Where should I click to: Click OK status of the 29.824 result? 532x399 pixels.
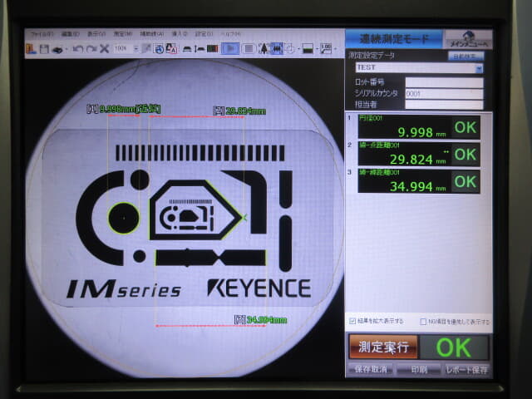tap(465, 155)
